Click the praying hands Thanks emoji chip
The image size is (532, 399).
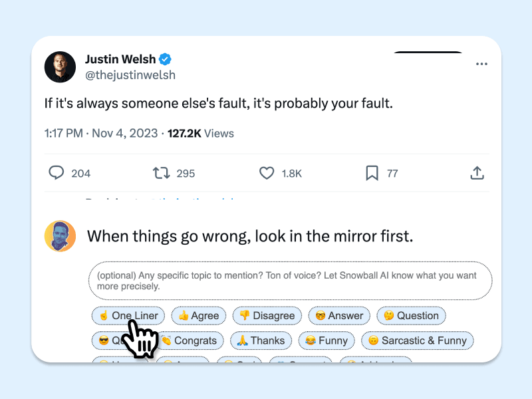tap(261, 340)
